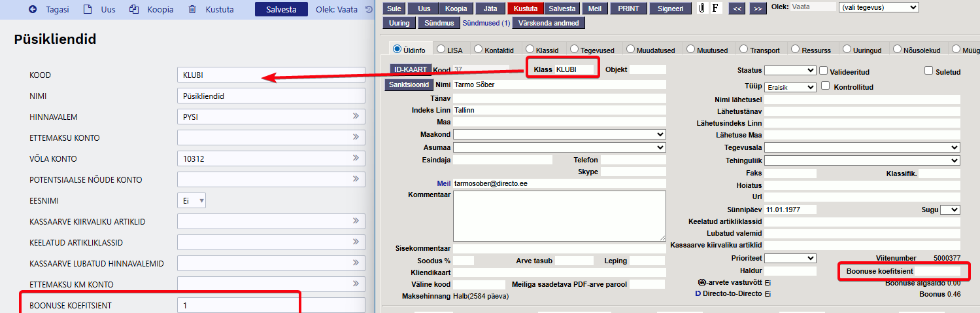Image resolution: width=980 pixels, height=313 pixels.
Task: Click the Uus new document icon
Action: 88,10
